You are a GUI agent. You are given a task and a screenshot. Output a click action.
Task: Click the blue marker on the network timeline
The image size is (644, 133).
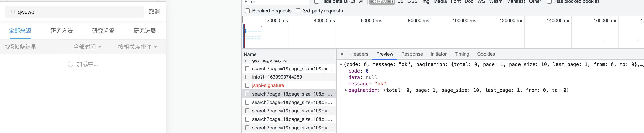pyautogui.click(x=245, y=31)
